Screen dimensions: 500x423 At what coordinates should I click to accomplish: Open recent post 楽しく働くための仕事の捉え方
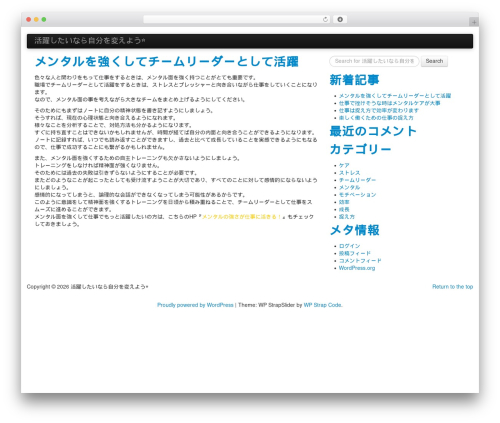tap(376, 118)
